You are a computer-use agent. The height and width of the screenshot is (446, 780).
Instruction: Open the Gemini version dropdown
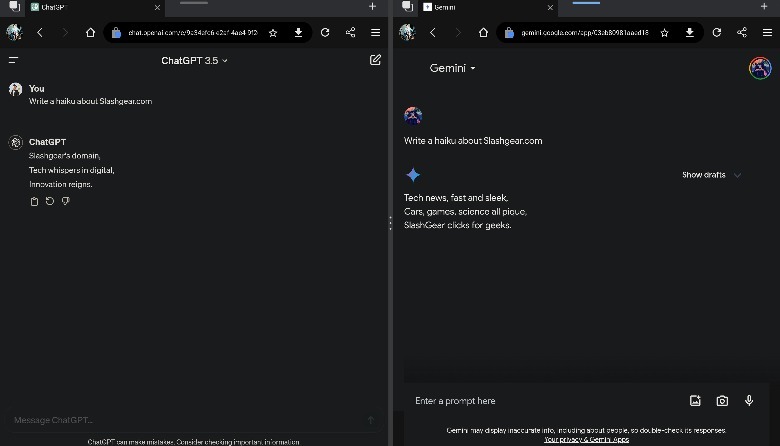(x=453, y=68)
